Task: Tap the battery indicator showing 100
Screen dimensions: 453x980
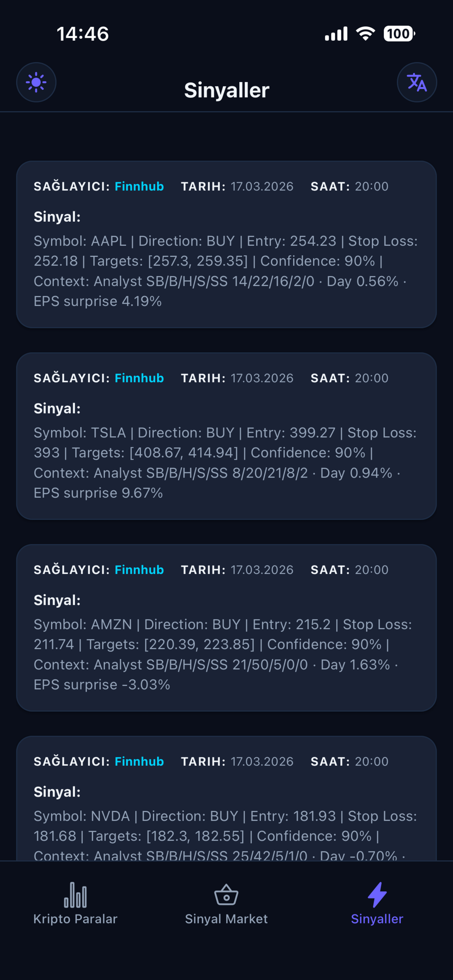Action: point(399,34)
